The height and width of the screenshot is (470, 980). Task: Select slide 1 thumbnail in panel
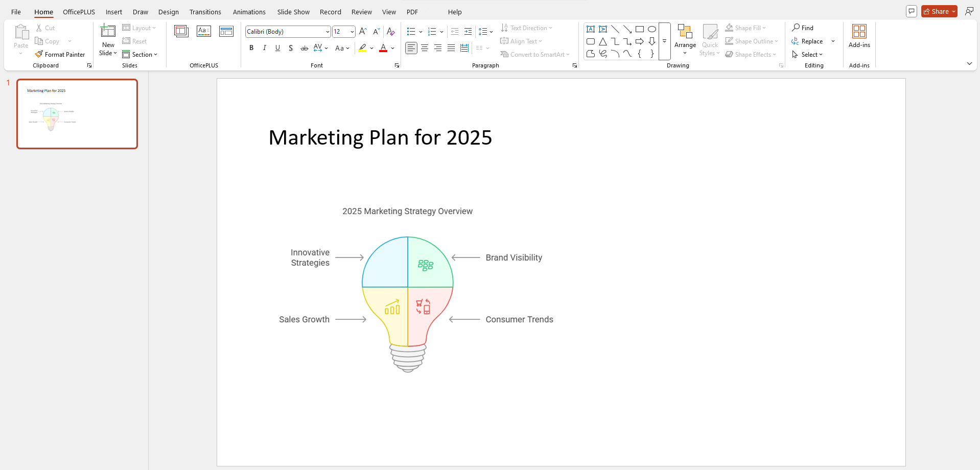pyautogui.click(x=77, y=113)
